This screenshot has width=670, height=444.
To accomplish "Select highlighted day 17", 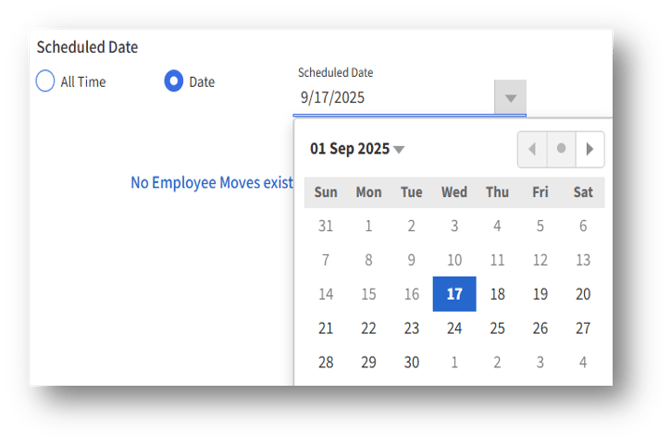I will (454, 294).
